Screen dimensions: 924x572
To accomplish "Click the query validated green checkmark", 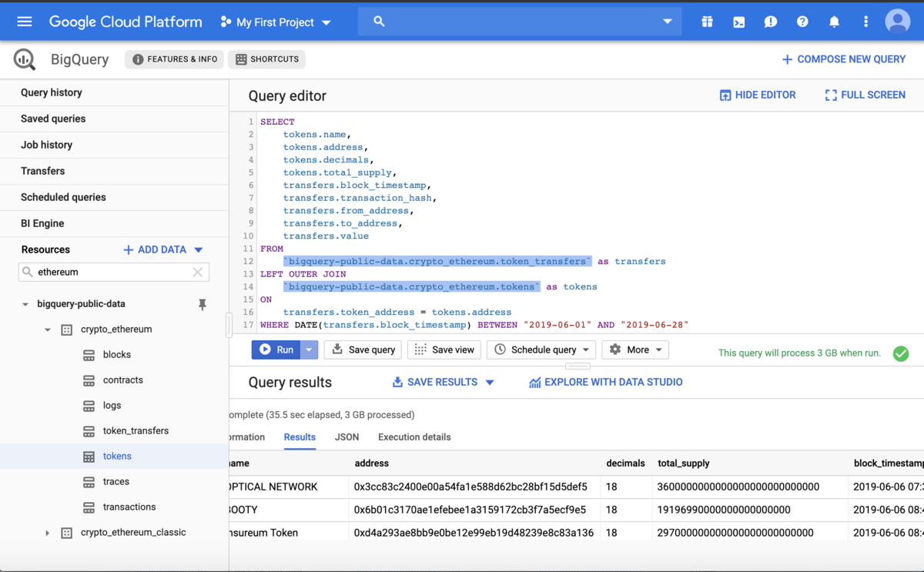I will (x=901, y=353).
